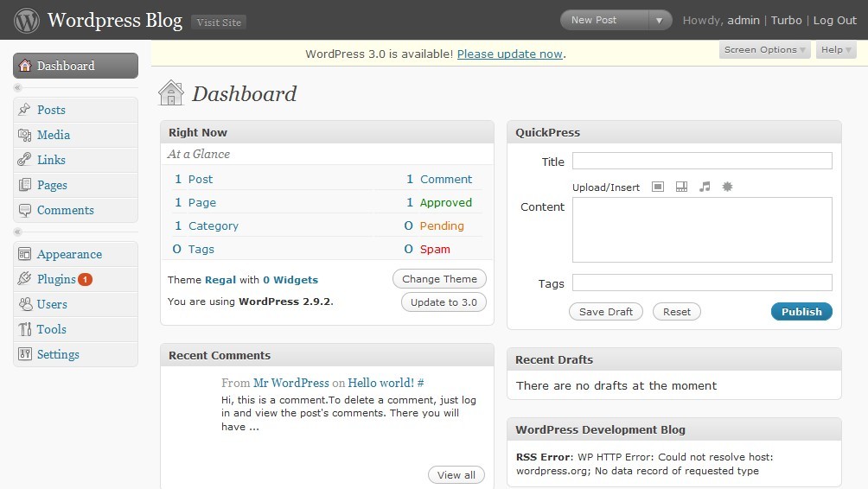The width and height of the screenshot is (868, 489).
Task: Click the Pages icon in sidebar
Action: (24, 185)
